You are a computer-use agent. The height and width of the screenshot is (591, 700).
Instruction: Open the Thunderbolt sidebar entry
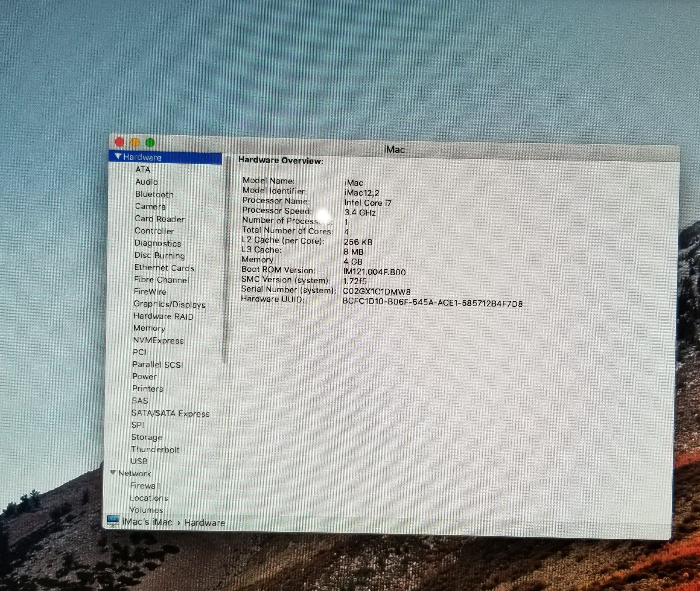tap(155, 449)
